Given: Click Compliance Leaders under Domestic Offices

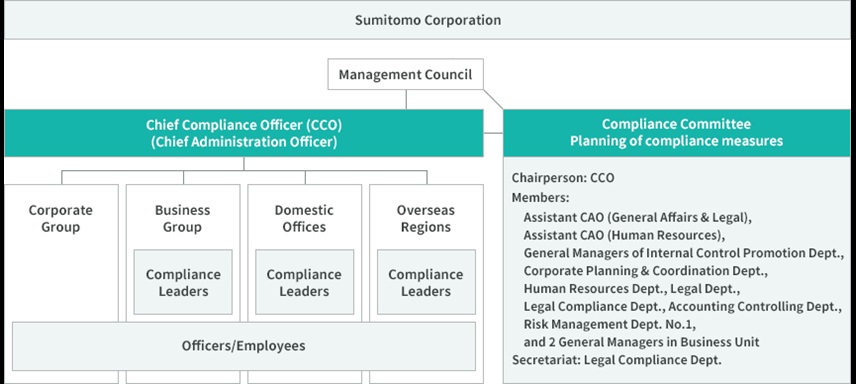Looking at the screenshot, I should [x=304, y=282].
